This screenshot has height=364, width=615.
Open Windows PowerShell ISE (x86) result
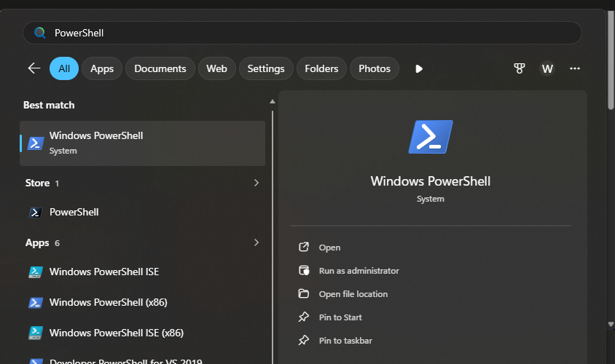tap(142, 333)
